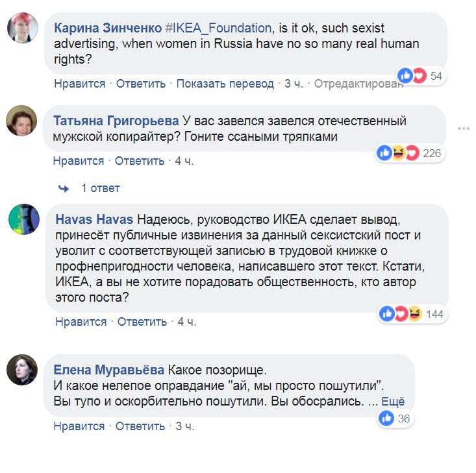Like Havas Havas comment via "Нравится"
Screen dimensions: 476x473
[x=81, y=322]
